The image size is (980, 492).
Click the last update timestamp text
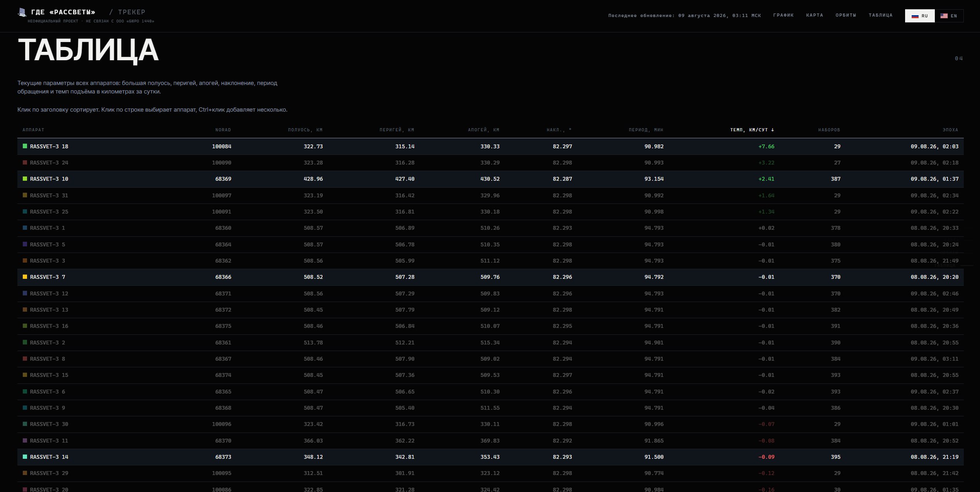click(x=685, y=16)
